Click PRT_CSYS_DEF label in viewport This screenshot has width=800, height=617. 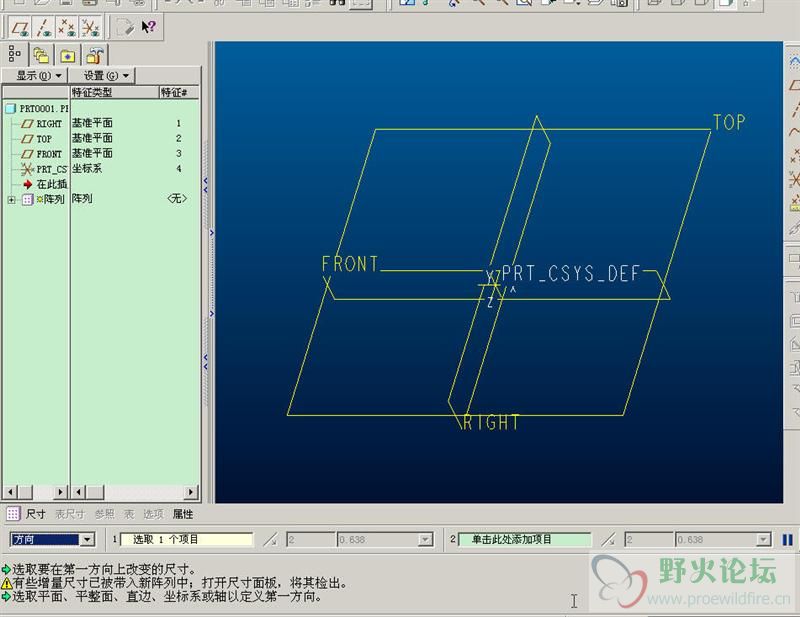point(570,274)
